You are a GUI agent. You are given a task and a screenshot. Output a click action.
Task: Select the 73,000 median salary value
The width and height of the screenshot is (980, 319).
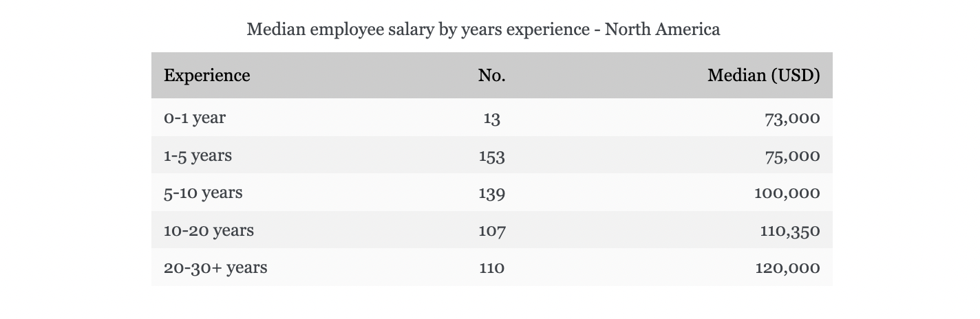click(x=792, y=118)
